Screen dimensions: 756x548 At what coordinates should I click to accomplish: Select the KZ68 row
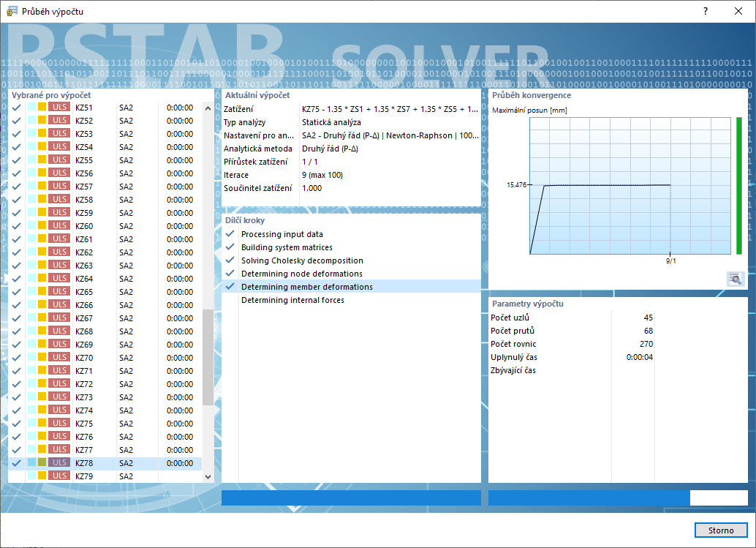[105, 331]
